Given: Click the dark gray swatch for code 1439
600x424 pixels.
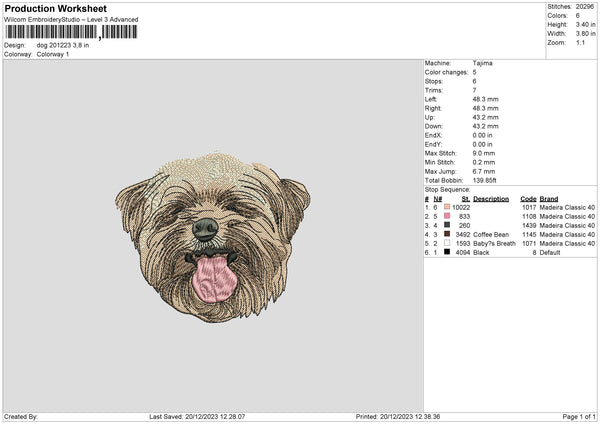Looking at the screenshot, I should click(x=446, y=225).
